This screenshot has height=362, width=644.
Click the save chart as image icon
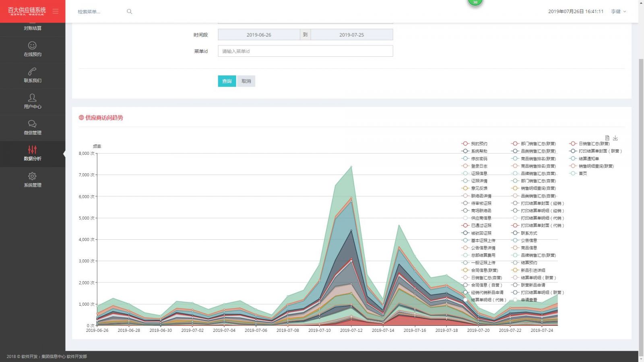pos(615,138)
